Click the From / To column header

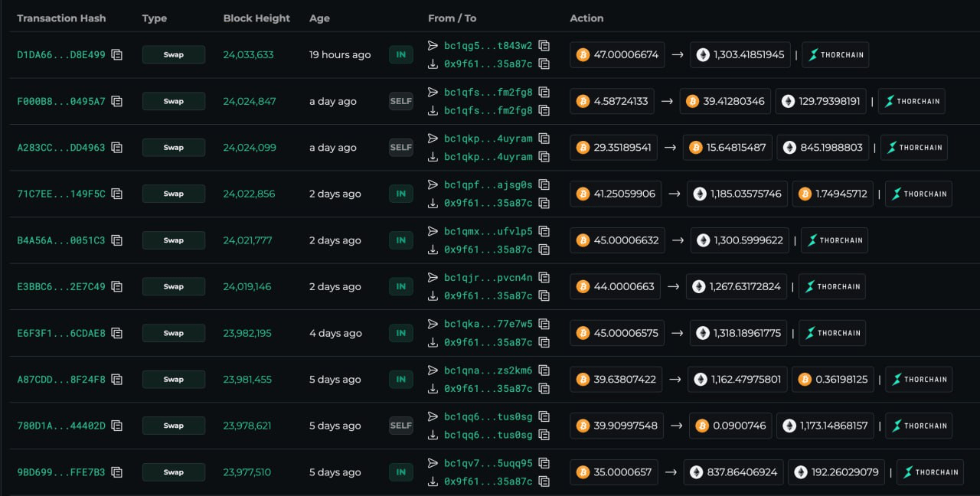[x=452, y=18]
